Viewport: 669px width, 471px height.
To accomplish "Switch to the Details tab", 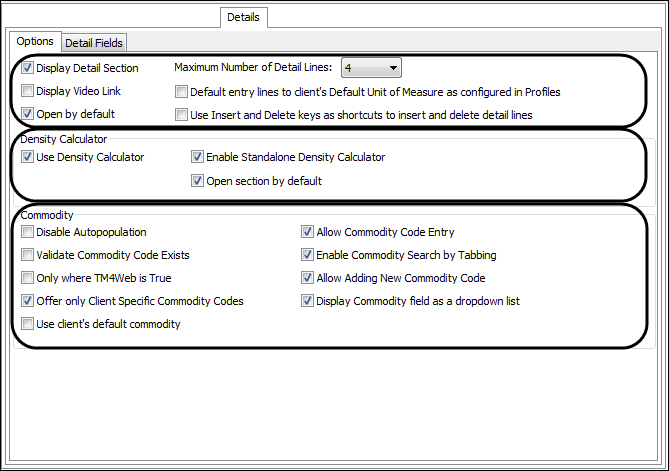I will tap(244, 17).
